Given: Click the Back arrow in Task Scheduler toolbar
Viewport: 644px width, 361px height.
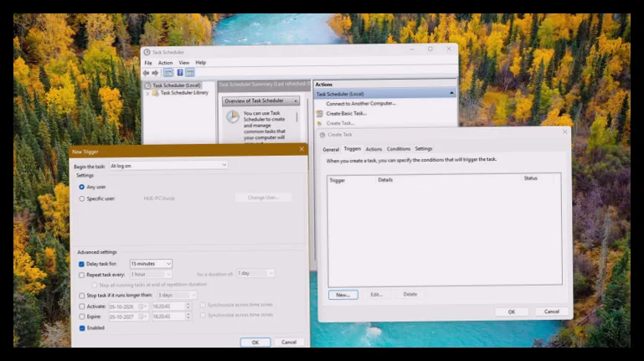Looking at the screenshot, I should pos(146,73).
